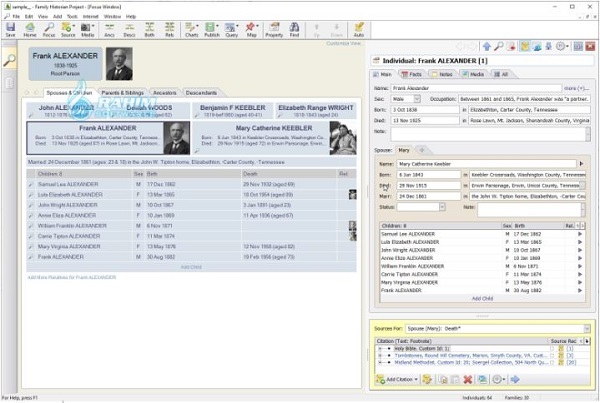Open the All tab in property panel
The height and width of the screenshot is (403, 600).
[x=501, y=74]
